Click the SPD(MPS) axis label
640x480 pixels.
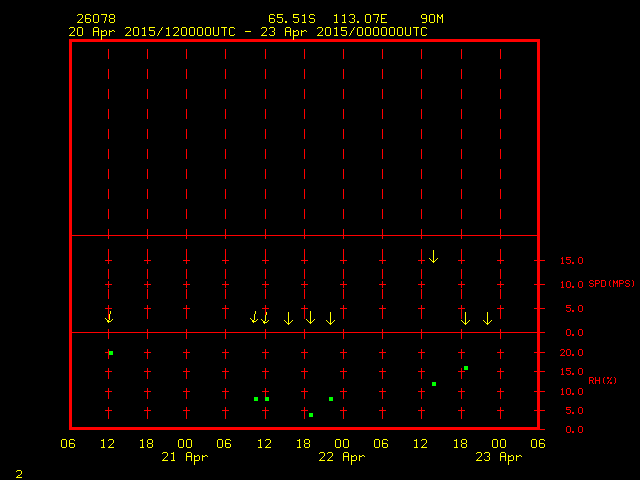[x=611, y=284]
